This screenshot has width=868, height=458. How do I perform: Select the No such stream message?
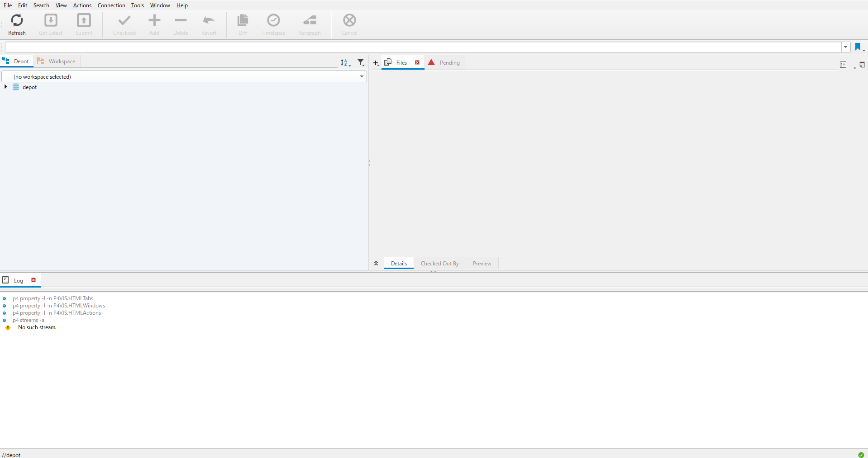(x=37, y=327)
